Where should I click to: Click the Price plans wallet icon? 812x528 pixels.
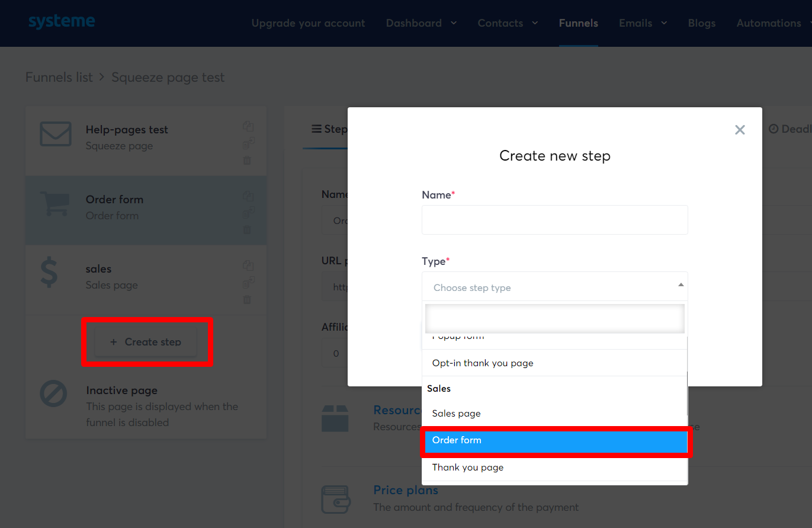pos(336,498)
